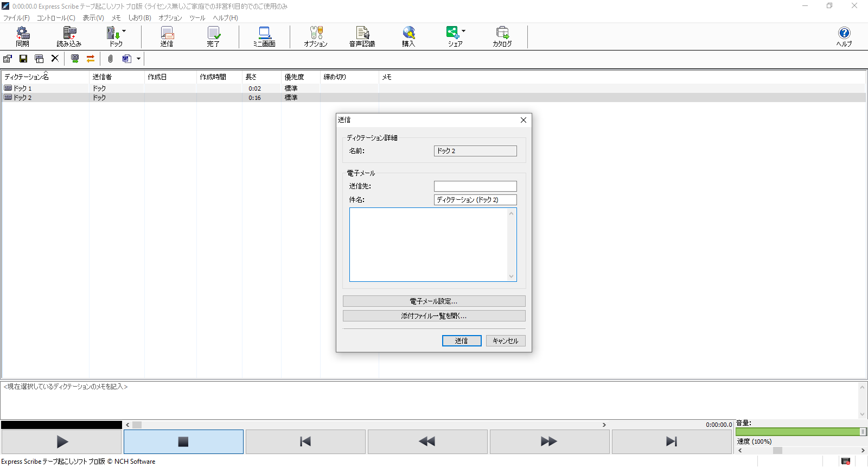
Task: Click the floppy disk save icon
Action: [23, 59]
